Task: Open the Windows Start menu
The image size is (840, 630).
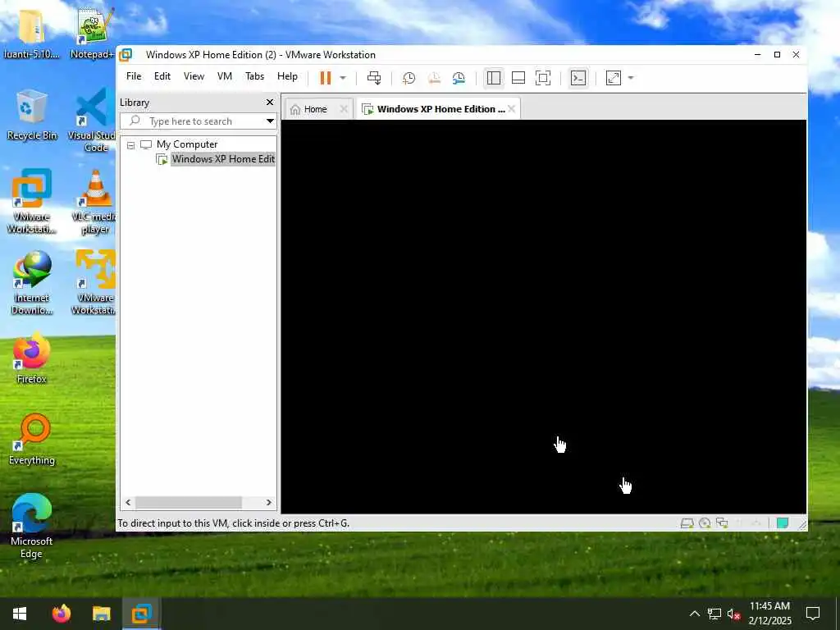Action: click(20, 614)
